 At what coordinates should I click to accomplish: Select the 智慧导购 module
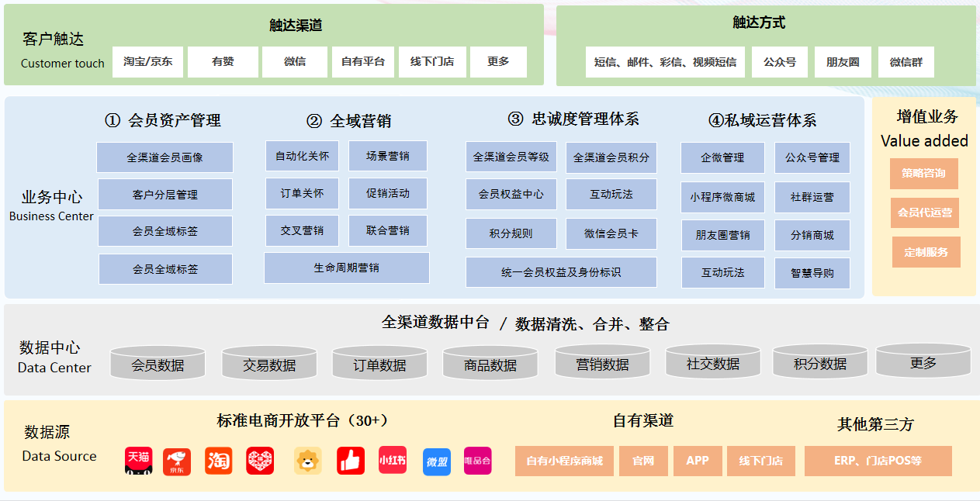pos(812,273)
